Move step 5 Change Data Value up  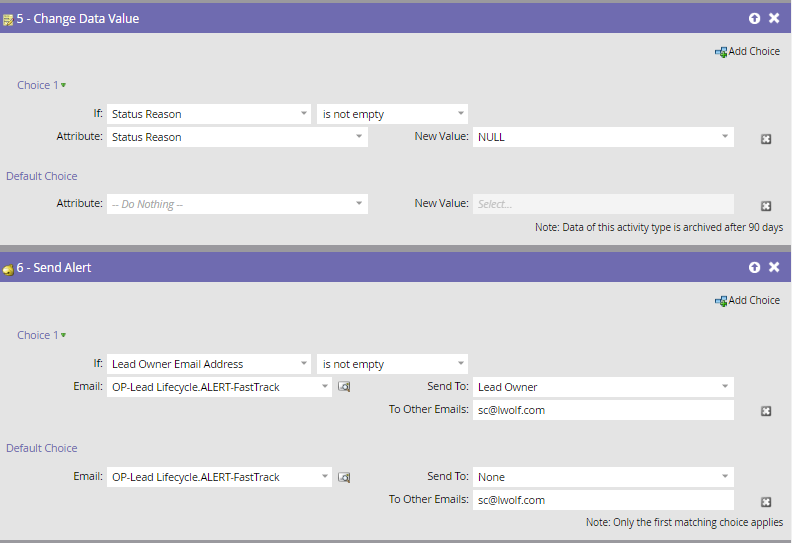(755, 18)
